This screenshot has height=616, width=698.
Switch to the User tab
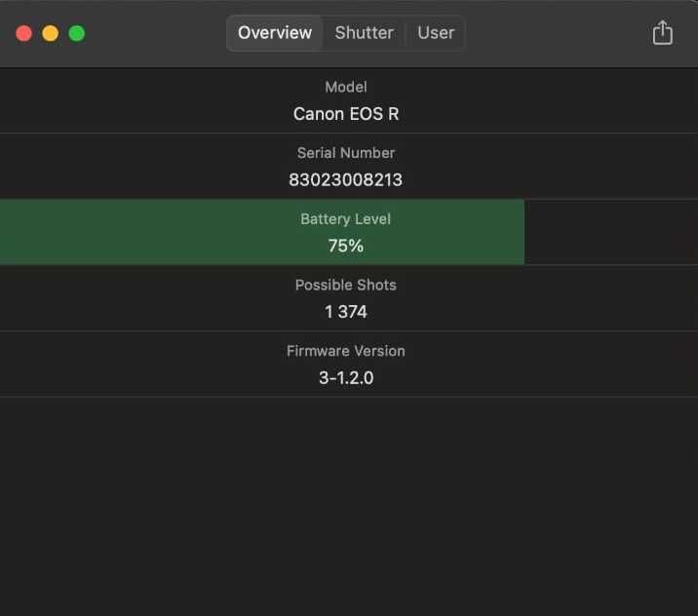click(x=436, y=33)
